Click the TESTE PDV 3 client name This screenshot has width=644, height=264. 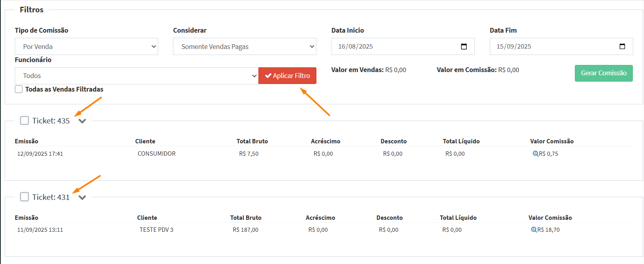click(x=156, y=230)
